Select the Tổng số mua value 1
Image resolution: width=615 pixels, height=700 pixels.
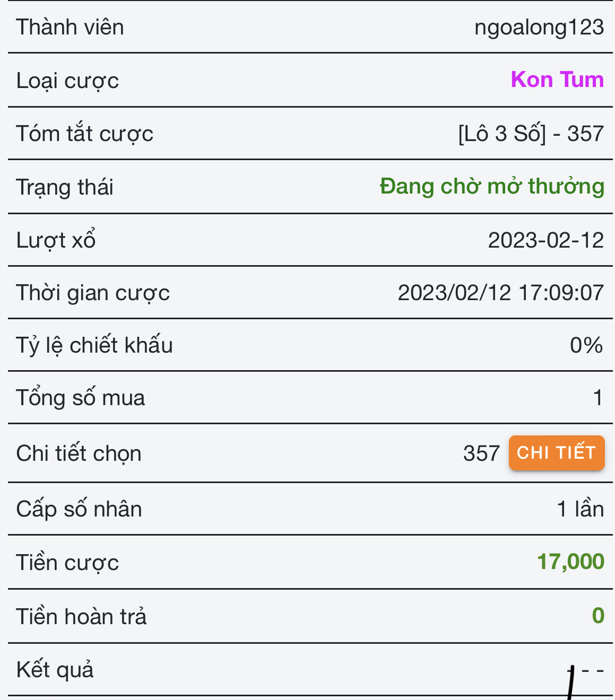pos(598,398)
